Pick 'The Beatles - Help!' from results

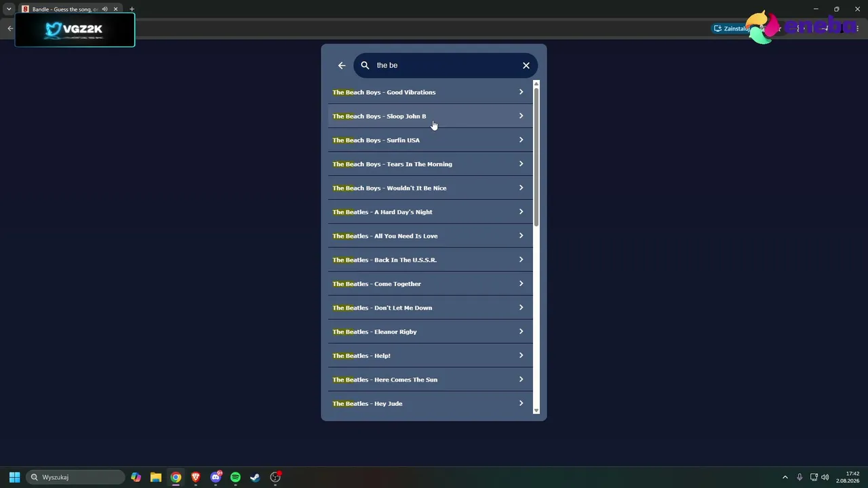pyautogui.click(x=430, y=355)
